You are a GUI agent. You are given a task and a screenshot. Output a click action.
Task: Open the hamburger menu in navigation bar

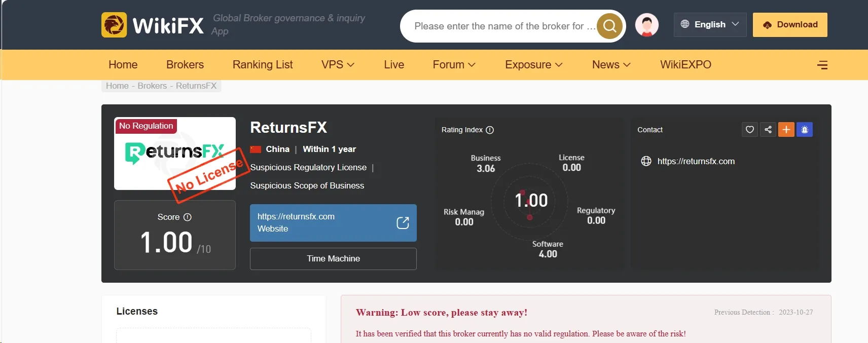coord(822,65)
